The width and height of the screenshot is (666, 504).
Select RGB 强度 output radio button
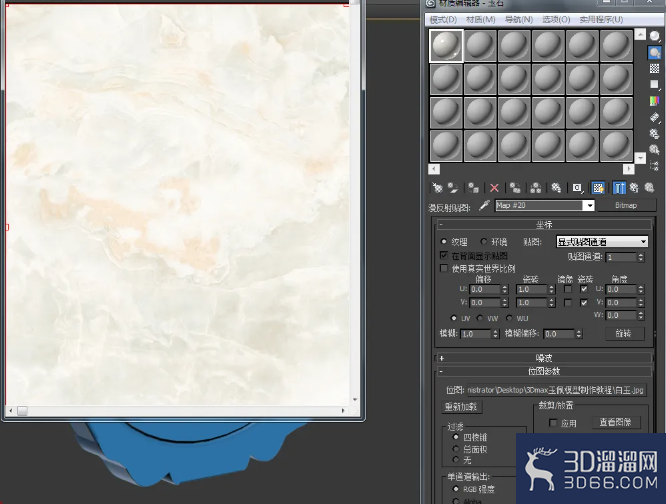[456, 489]
